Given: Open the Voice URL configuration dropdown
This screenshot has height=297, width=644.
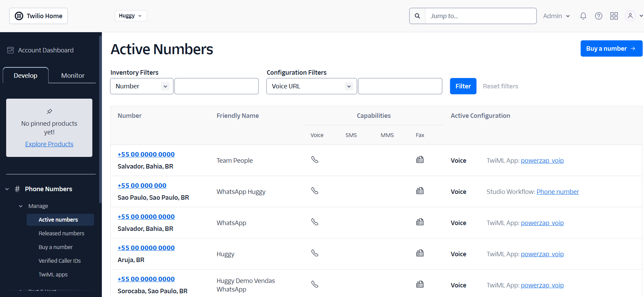Looking at the screenshot, I should [312, 86].
